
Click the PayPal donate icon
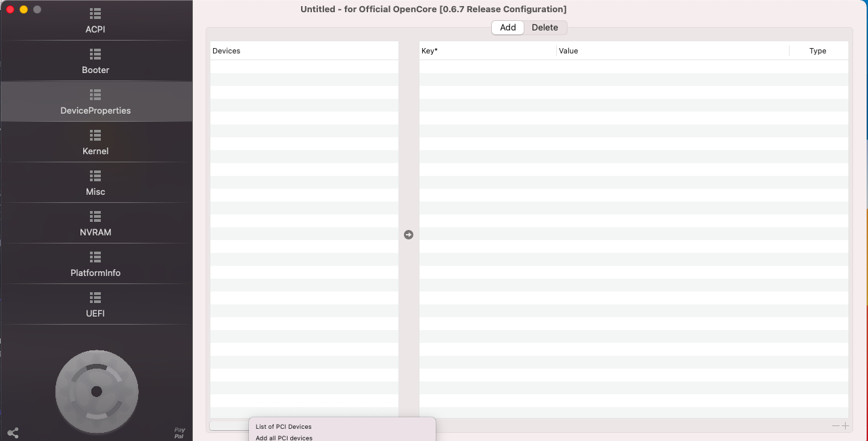click(x=179, y=433)
